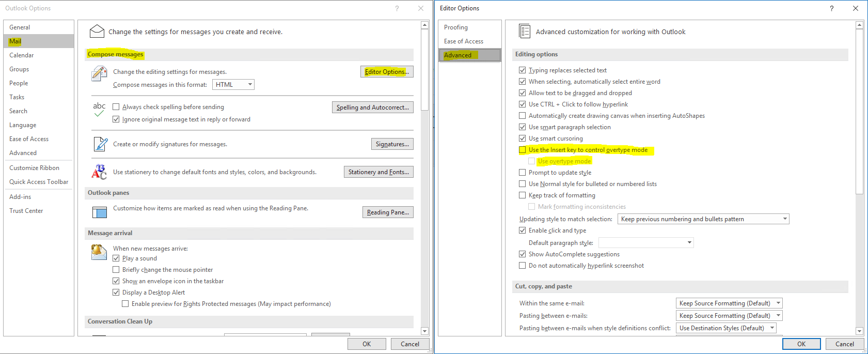Open Spelling and Autocorrect settings
The height and width of the screenshot is (354, 868).
pos(372,107)
